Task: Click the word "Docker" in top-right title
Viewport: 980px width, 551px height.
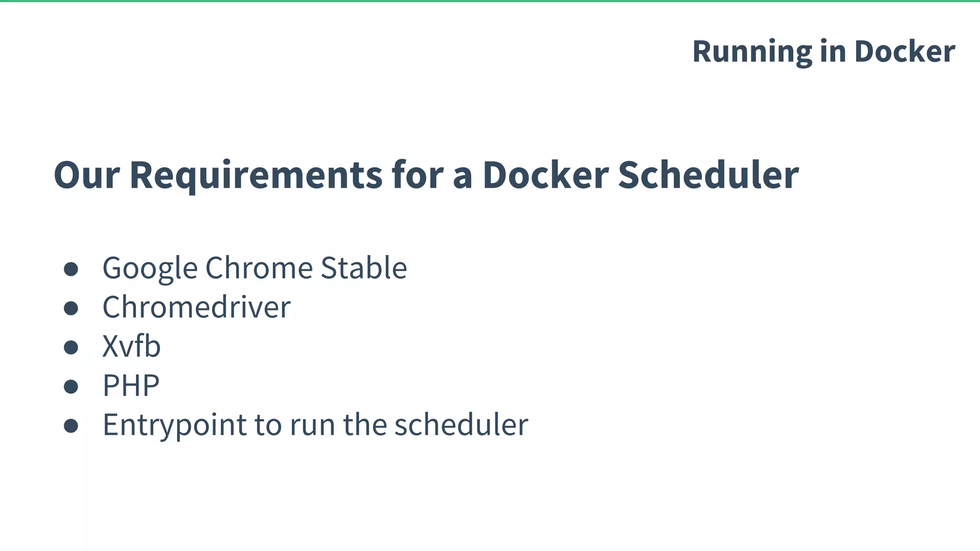Action: point(904,52)
